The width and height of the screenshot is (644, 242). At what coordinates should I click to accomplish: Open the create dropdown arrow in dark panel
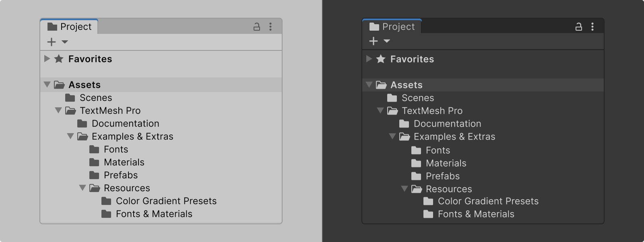point(387,41)
